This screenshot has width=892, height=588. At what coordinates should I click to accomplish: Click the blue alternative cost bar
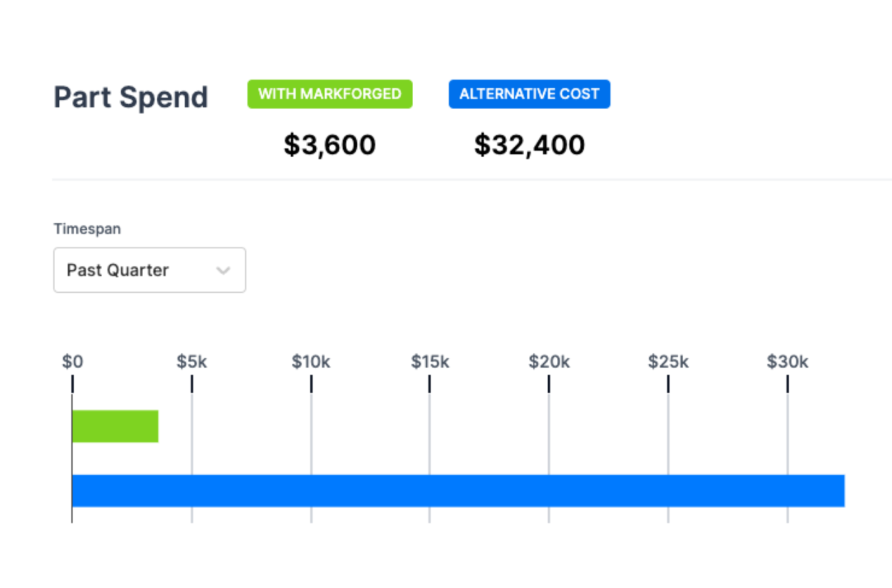coord(458,491)
